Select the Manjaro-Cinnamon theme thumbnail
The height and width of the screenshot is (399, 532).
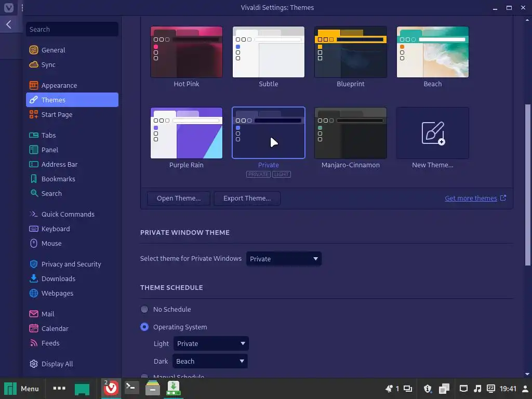[351, 133]
